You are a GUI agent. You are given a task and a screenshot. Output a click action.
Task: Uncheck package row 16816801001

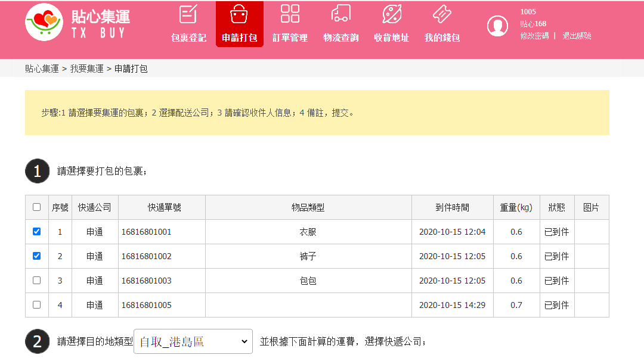[37, 232]
